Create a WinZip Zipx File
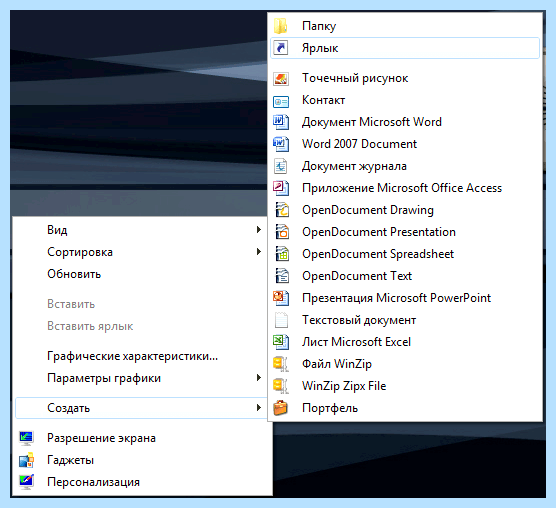The height and width of the screenshot is (508, 556). 405,386
